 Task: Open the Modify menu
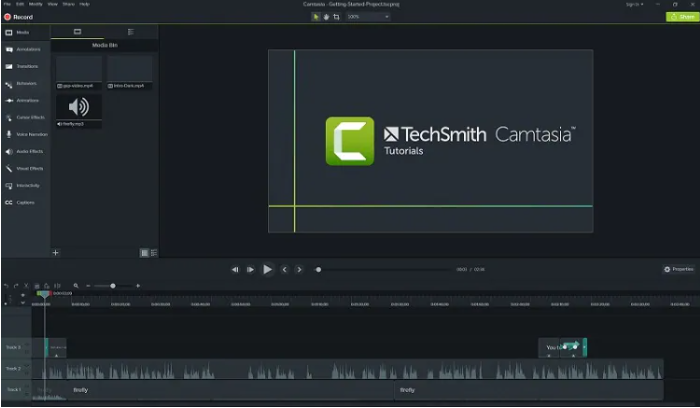tap(36, 4)
